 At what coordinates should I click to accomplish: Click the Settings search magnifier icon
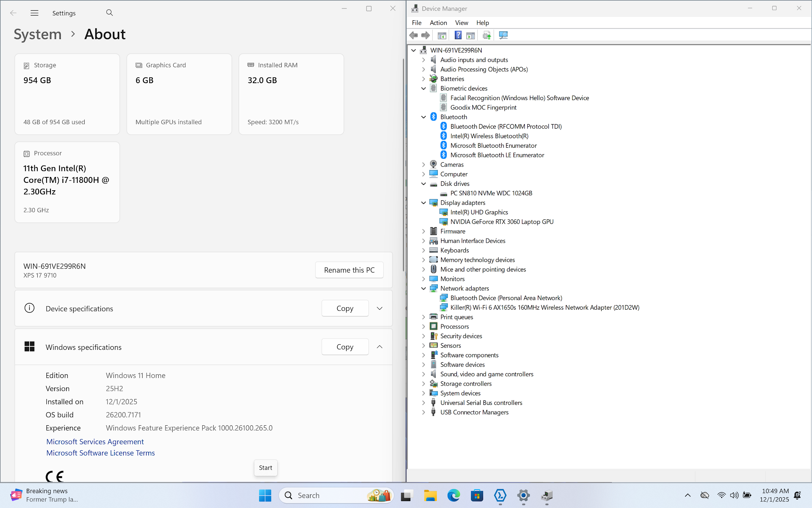coord(109,13)
